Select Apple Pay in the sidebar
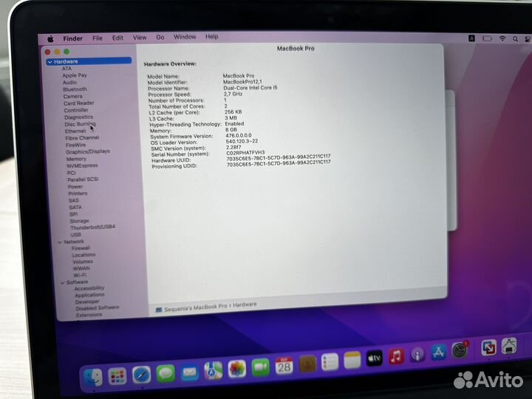 click(75, 75)
